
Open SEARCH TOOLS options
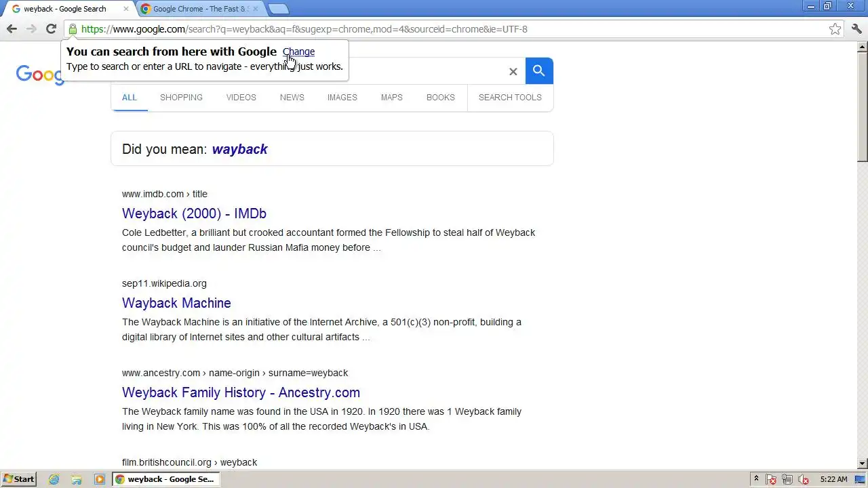(x=510, y=97)
